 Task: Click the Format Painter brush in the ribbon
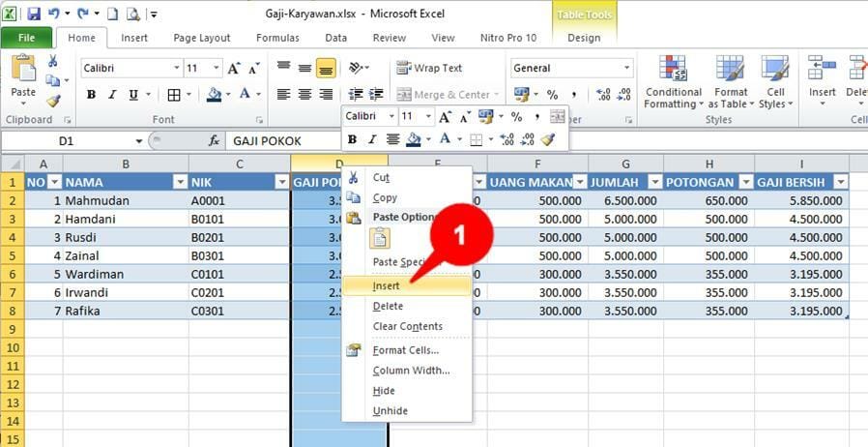[x=53, y=101]
